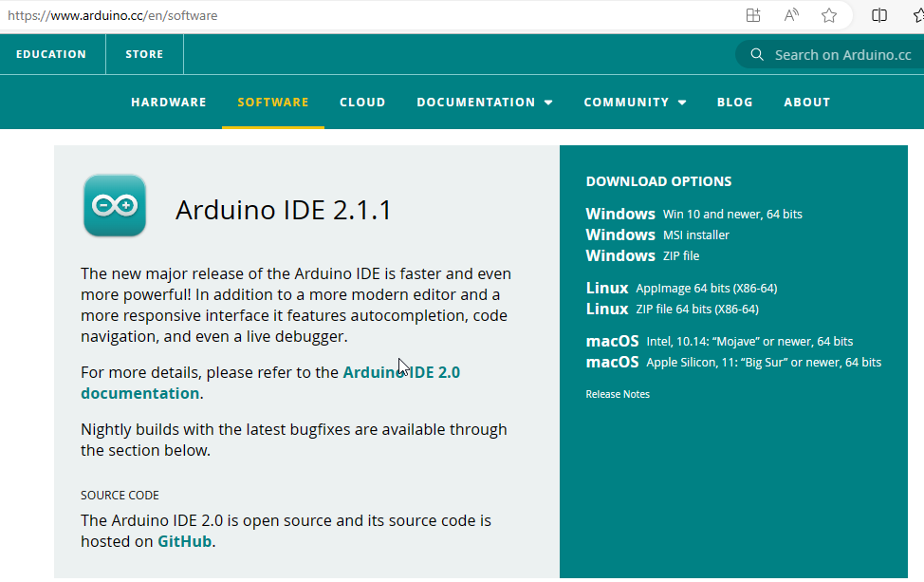Download Linux ZIP file 64 bits
Screen dimensions: 924x582
[x=672, y=309]
